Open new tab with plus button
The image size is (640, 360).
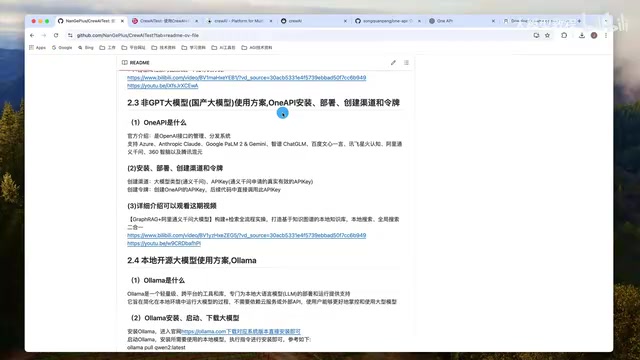coord(579,21)
